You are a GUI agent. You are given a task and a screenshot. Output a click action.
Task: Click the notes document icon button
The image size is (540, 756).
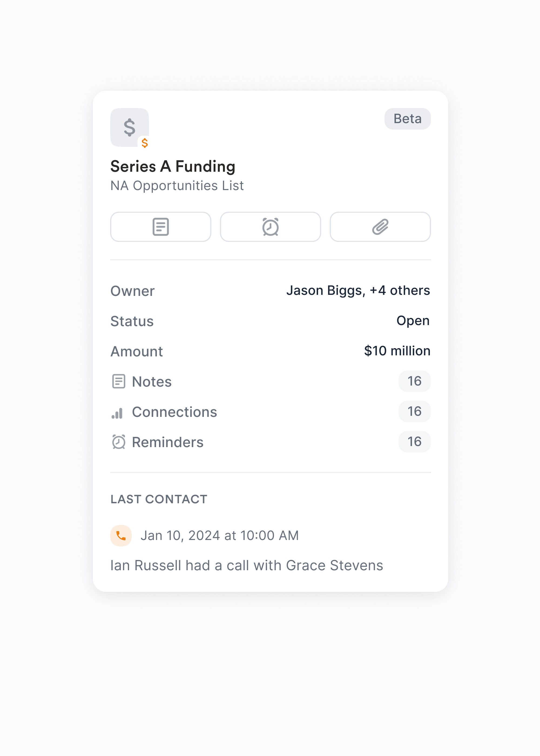(x=161, y=227)
